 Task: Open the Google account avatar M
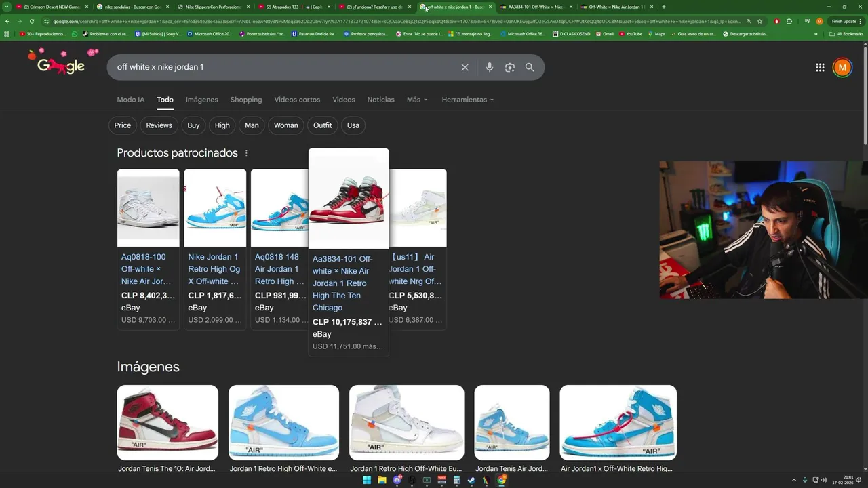(x=842, y=67)
